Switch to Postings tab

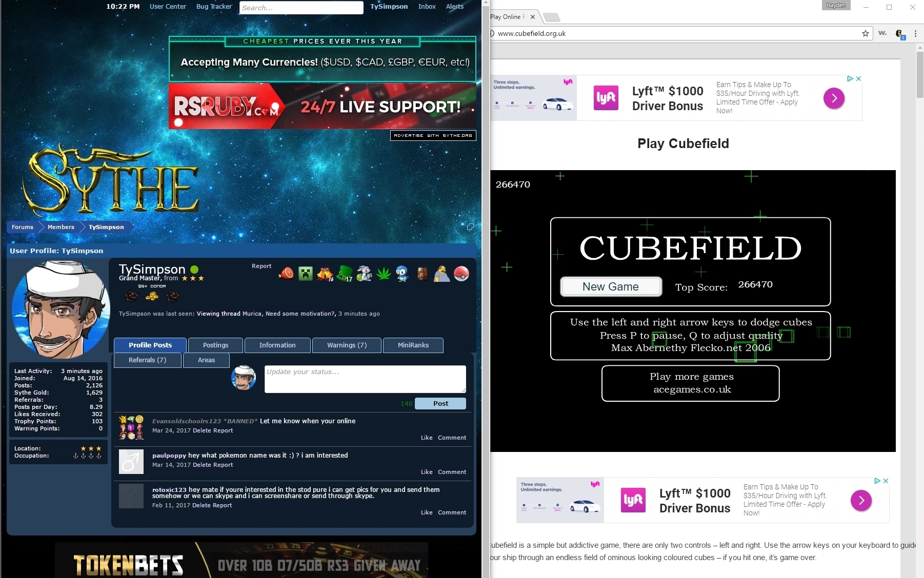(x=215, y=345)
